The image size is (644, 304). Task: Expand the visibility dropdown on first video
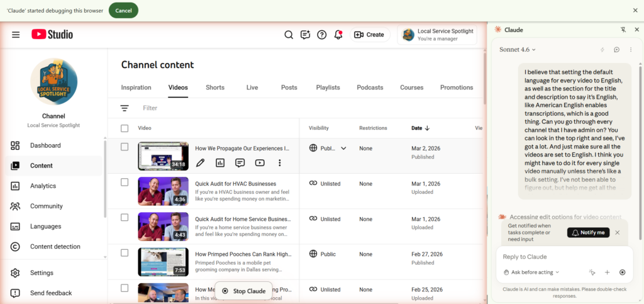point(343,149)
